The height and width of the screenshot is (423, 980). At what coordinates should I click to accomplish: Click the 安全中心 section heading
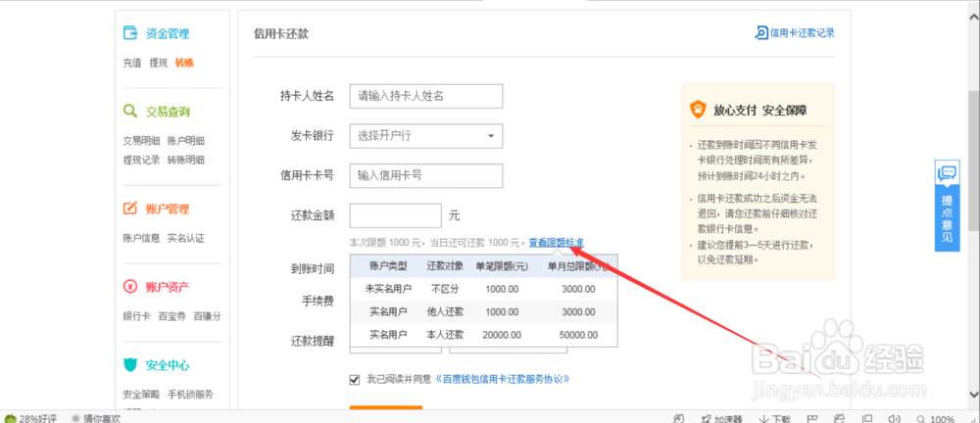pyautogui.click(x=168, y=365)
